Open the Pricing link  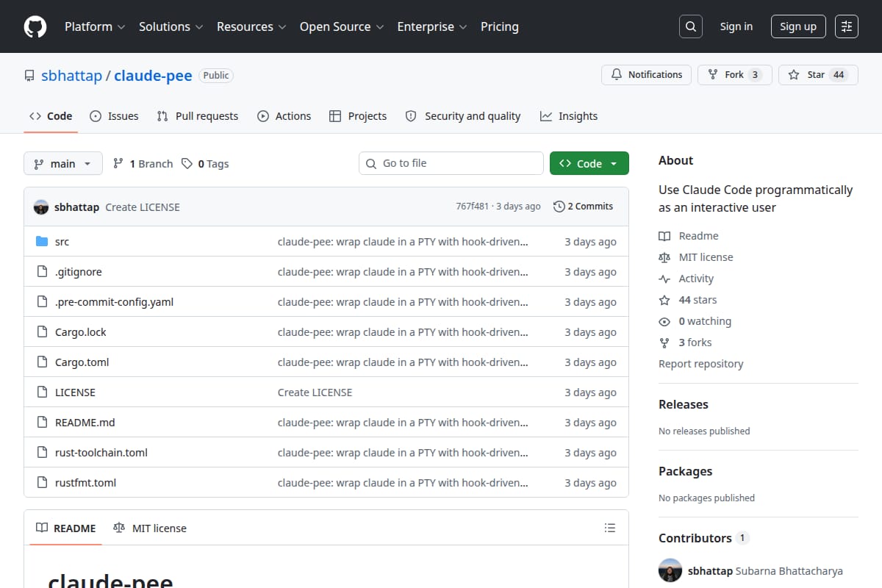point(500,26)
